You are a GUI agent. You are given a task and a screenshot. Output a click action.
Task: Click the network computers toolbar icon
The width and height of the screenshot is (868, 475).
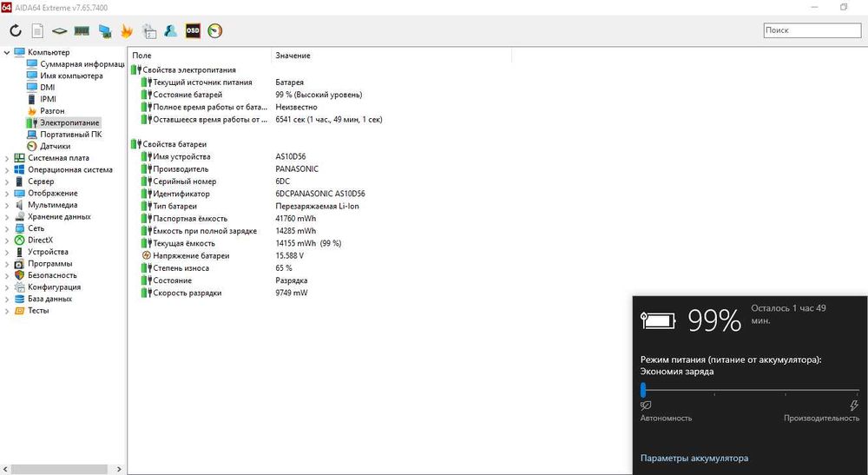[105, 31]
